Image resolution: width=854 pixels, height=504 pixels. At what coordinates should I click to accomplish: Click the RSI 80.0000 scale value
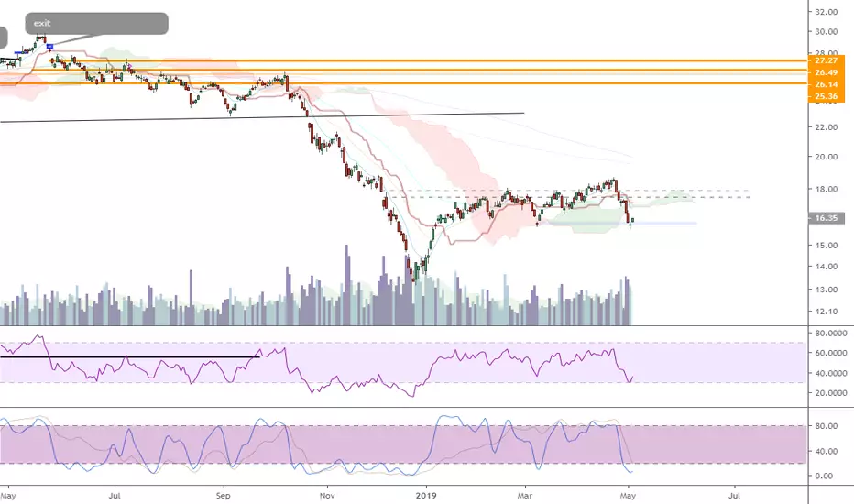830,333
